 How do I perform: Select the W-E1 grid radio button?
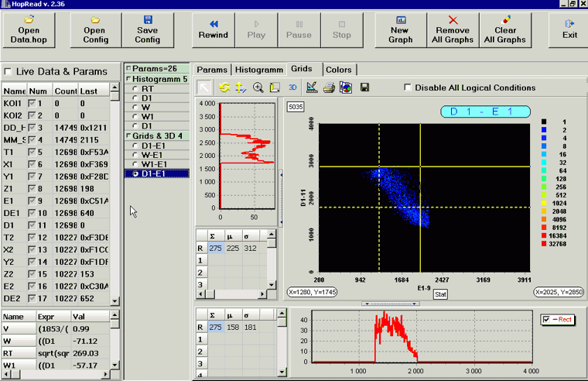tap(135, 155)
